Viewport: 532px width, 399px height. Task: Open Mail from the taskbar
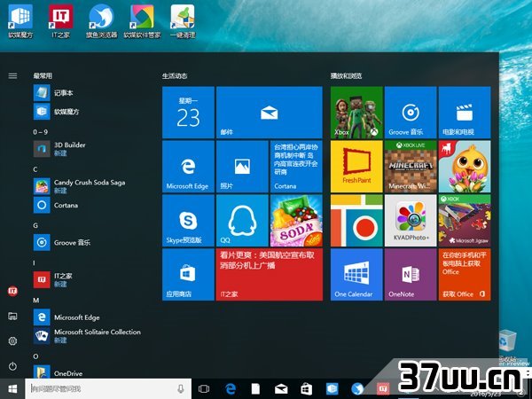tap(281, 389)
